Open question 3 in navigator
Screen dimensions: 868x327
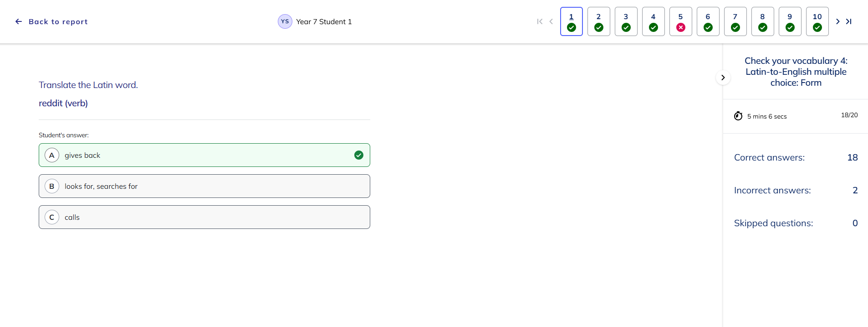click(x=626, y=21)
